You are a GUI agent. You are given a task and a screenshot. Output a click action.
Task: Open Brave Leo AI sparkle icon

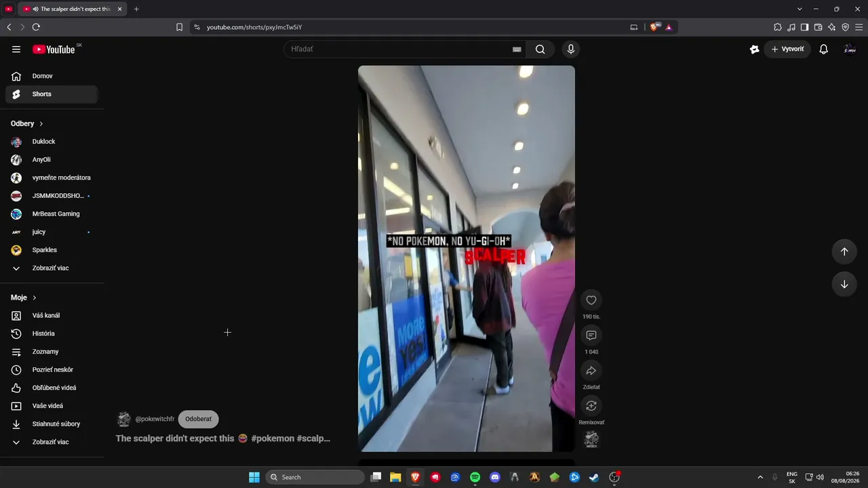(x=832, y=27)
